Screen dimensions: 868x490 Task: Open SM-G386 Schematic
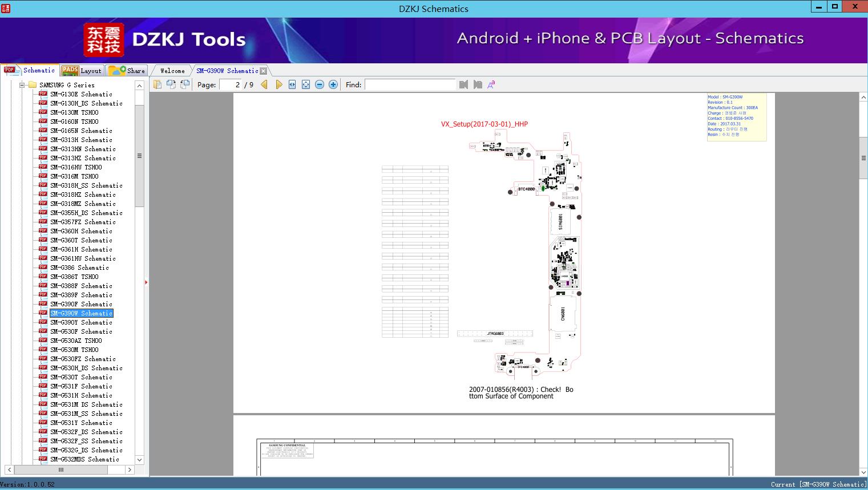click(79, 268)
